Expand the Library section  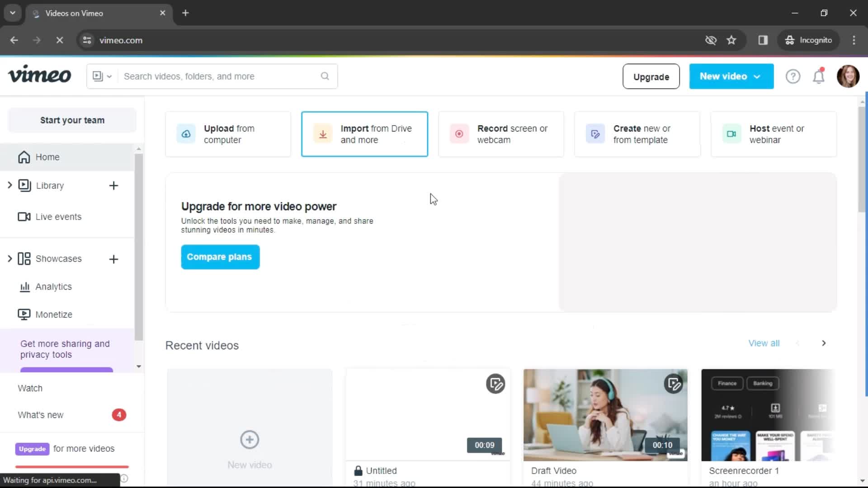click(9, 185)
